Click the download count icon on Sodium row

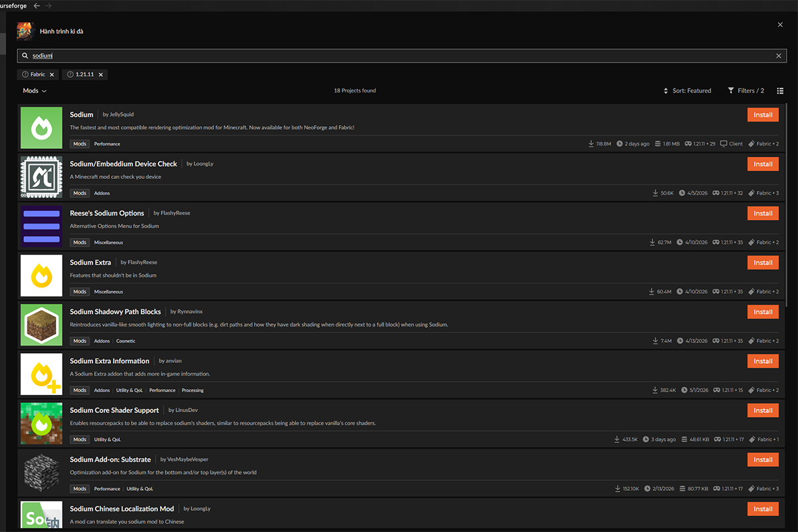pyautogui.click(x=591, y=144)
